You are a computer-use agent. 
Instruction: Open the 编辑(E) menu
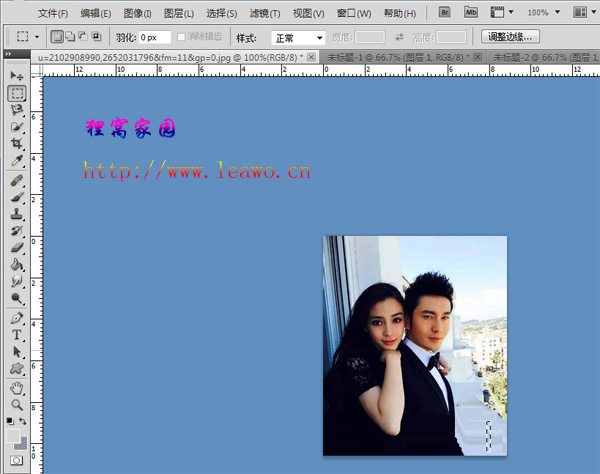[96, 13]
